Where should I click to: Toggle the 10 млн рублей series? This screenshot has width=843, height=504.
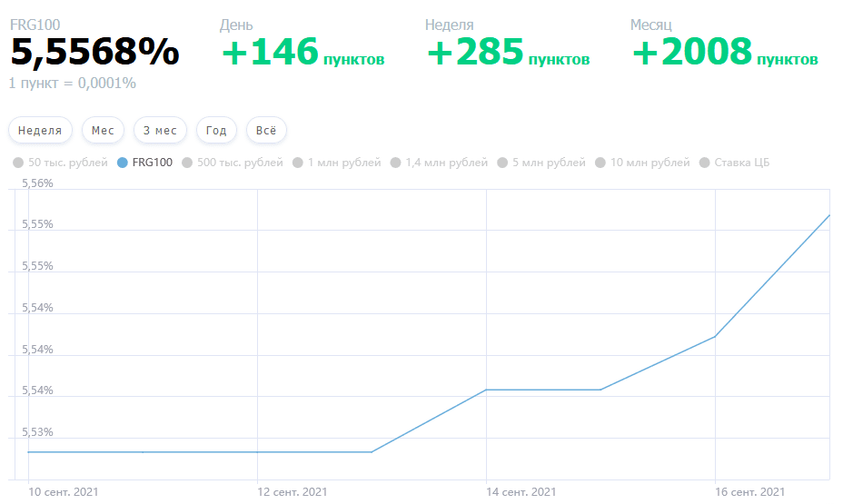pos(642,163)
